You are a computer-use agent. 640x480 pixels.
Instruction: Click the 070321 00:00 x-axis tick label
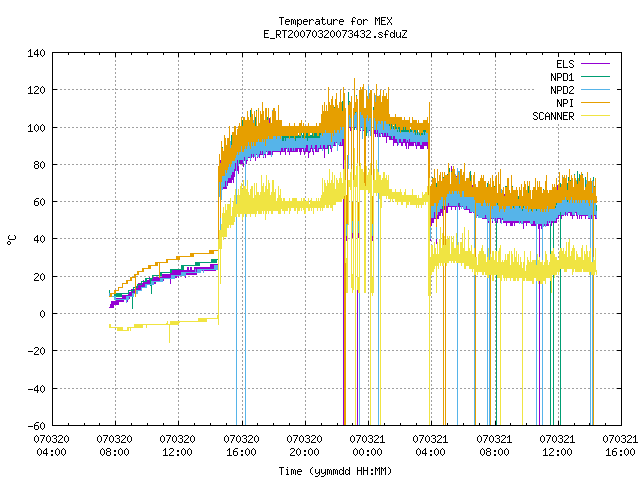click(367, 446)
